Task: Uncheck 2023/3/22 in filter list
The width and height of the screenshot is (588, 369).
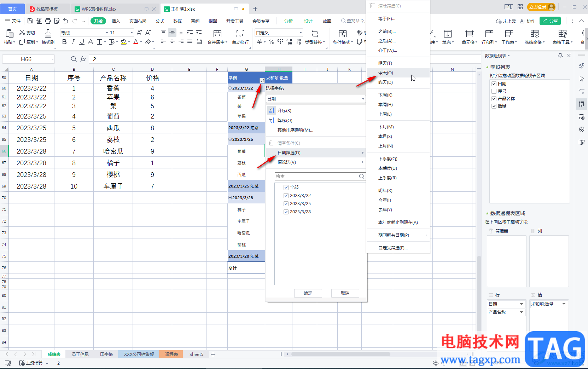Action: [286, 196]
